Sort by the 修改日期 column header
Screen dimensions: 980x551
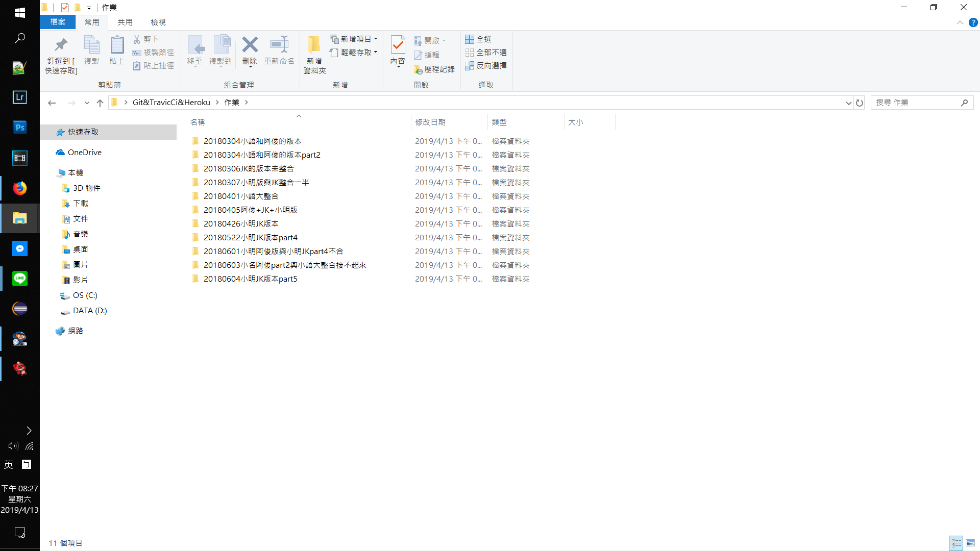[430, 122]
